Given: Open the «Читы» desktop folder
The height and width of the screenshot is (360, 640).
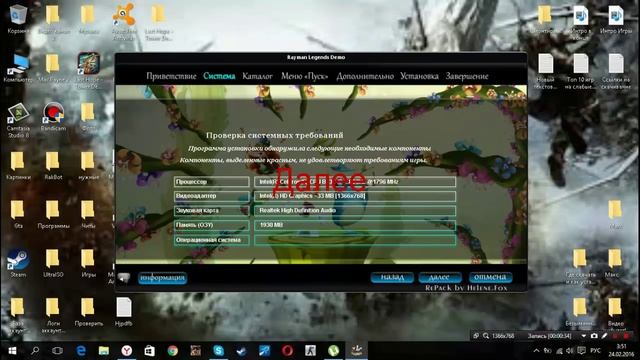Looking at the screenshot, I should coord(88,214).
